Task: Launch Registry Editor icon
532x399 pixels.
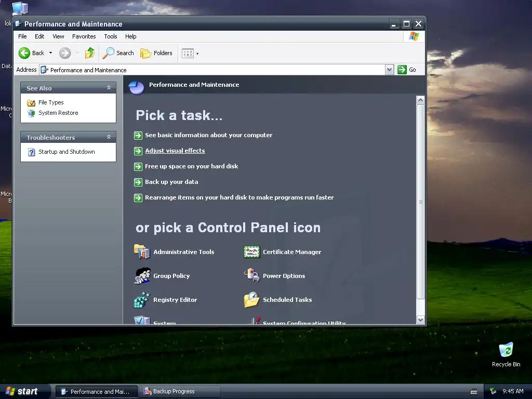Action: pyautogui.click(x=142, y=300)
